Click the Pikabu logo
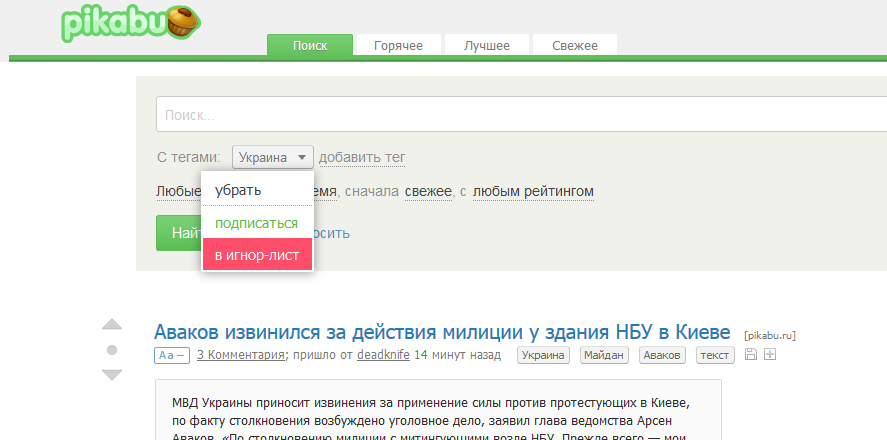 coord(130,24)
